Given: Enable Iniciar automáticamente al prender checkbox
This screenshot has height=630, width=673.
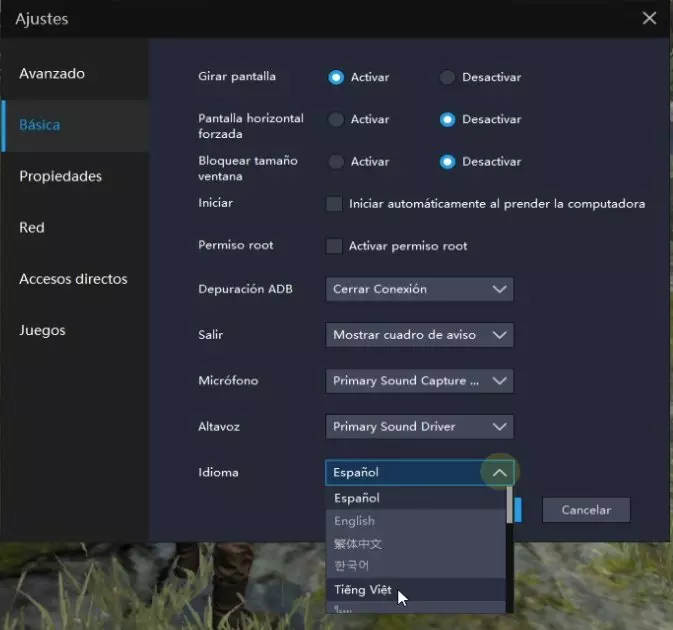Looking at the screenshot, I should point(335,204).
